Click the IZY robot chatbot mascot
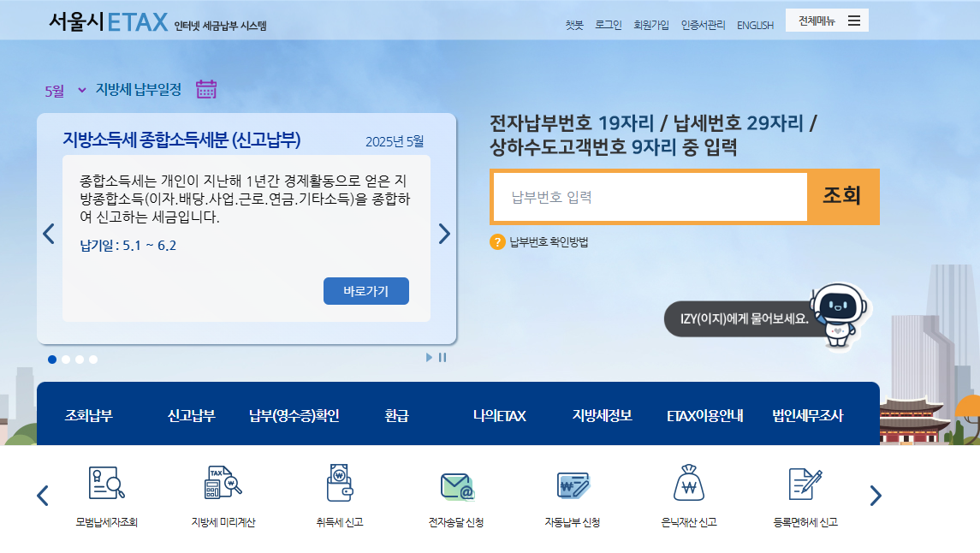This screenshot has height=553, width=980. coord(840,314)
